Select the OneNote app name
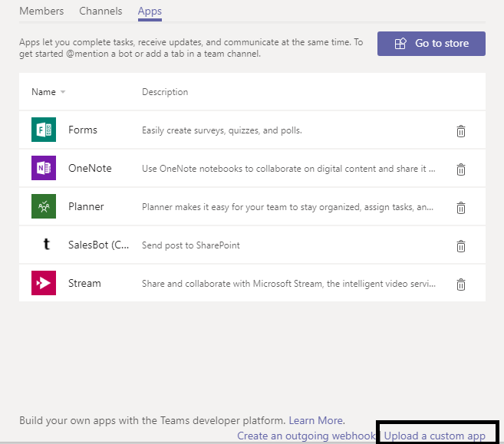The width and height of the screenshot is (504, 444). pyautogui.click(x=90, y=168)
